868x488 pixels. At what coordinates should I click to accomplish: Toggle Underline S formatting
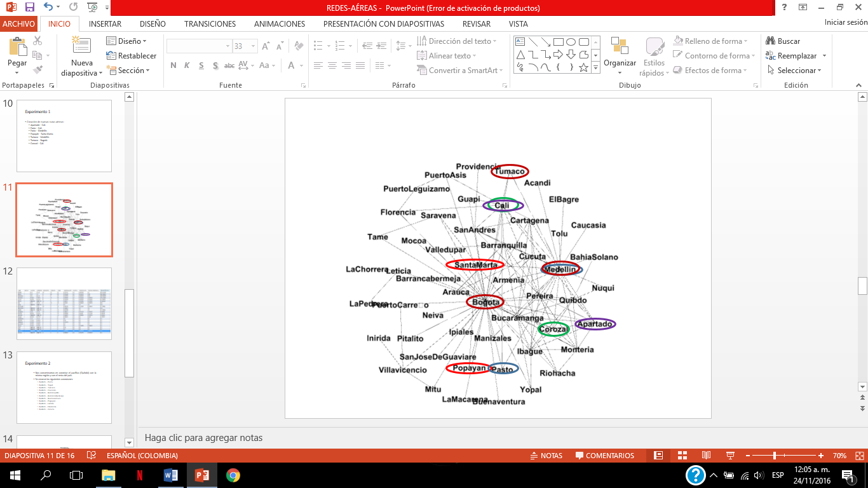201,65
